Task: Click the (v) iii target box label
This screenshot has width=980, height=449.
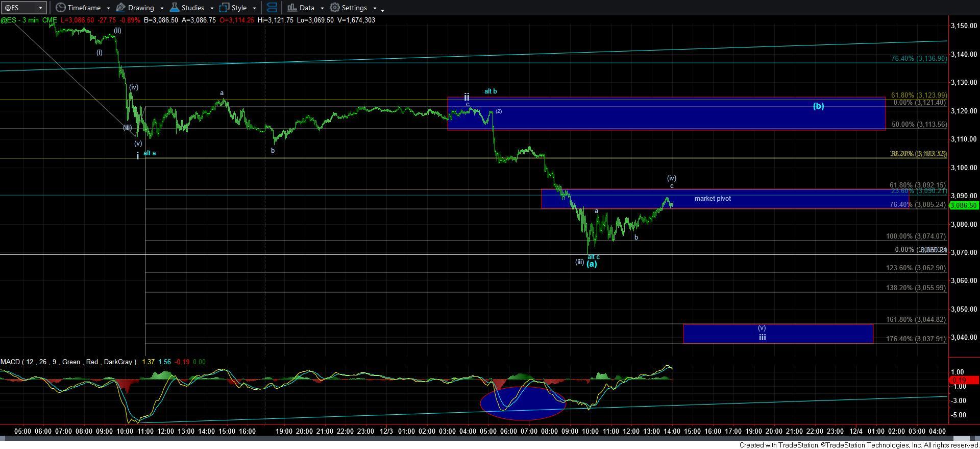Action: 762,333
